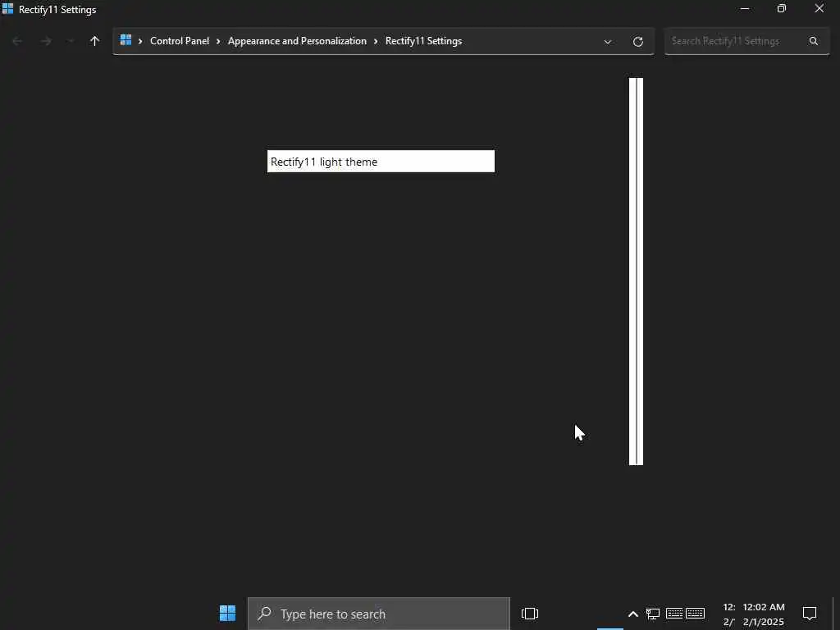This screenshot has height=630, width=840.
Task: Open Task View on the taskbar
Action: (x=530, y=614)
